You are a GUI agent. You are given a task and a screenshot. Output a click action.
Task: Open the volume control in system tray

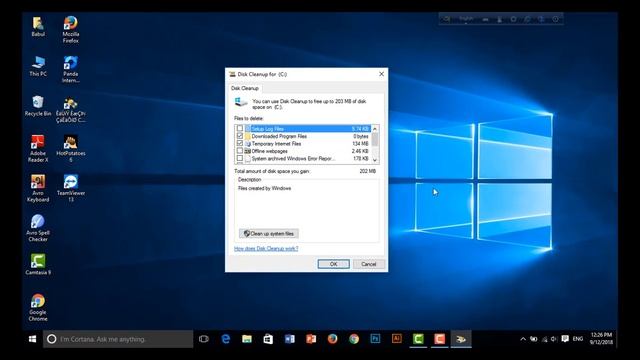pos(554,339)
